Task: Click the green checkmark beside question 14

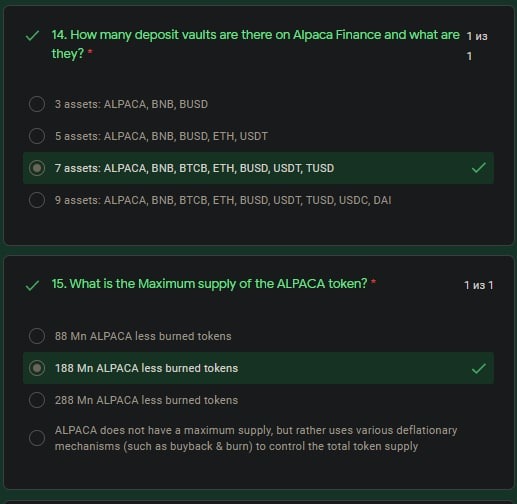Action: pyautogui.click(x=32, y=36)
